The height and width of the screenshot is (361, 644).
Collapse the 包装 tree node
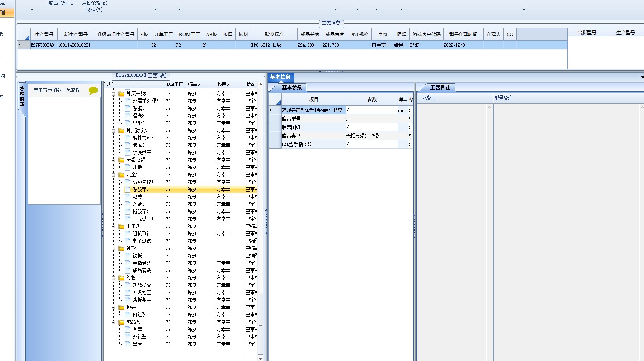114,307
